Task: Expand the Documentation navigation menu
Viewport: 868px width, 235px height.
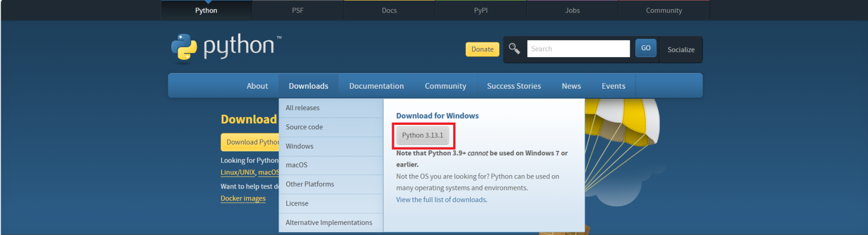Action: pyautogui.click(x=376, y=86)
